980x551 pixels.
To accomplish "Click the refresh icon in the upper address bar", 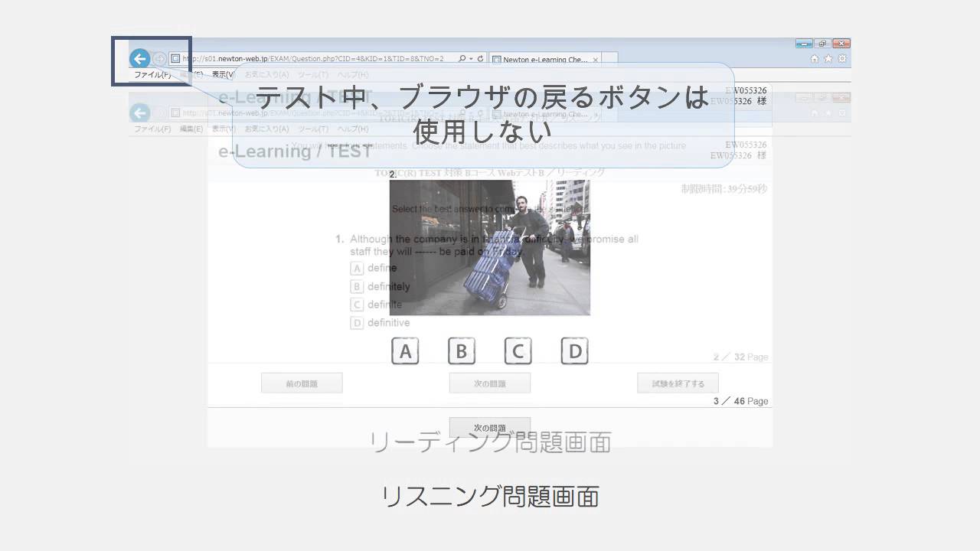I will (480, 58).
